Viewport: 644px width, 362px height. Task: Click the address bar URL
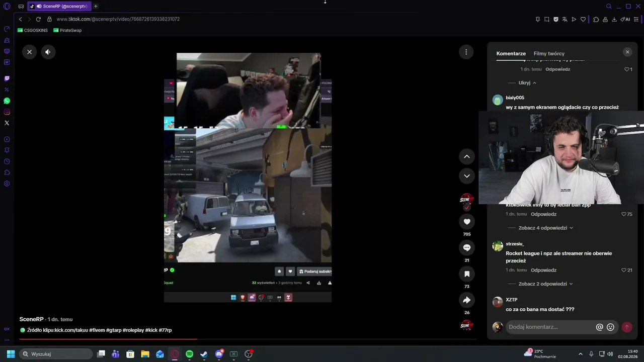[x=118, y=19]
